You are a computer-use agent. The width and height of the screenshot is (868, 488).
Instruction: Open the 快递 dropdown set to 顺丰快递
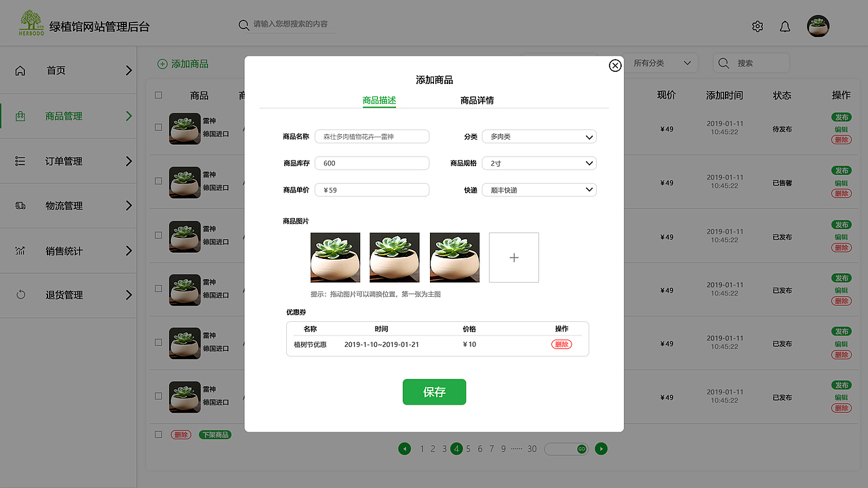[539, 189]
